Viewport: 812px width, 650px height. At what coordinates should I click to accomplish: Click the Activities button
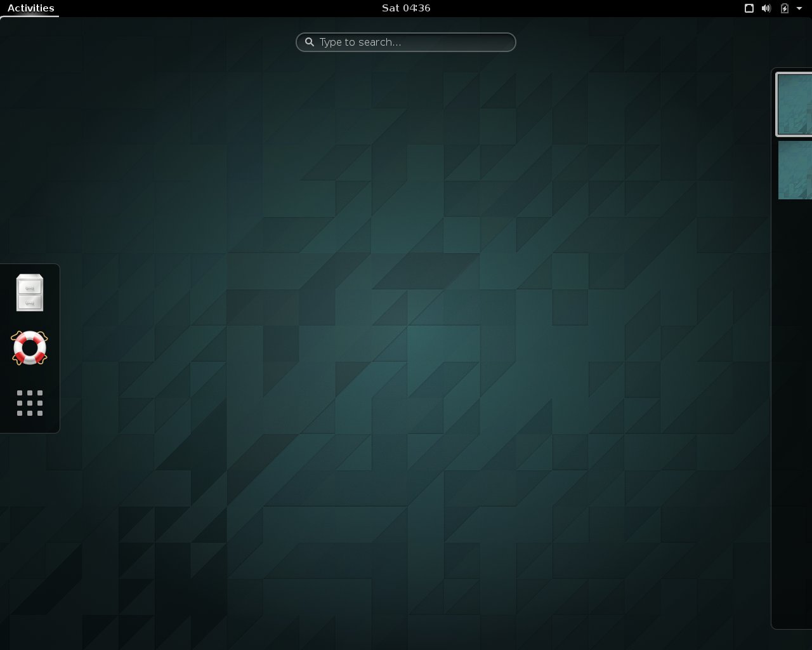point(30,8)
